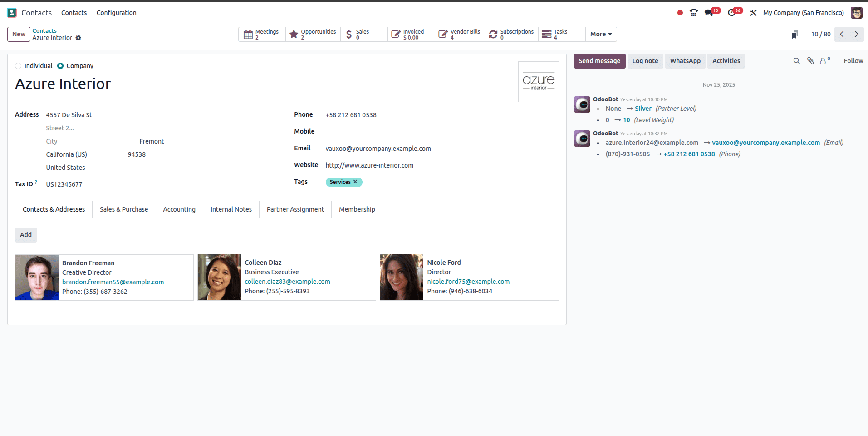Open the search messages magnifier in chatter
This screenshot has width=868, height=436.
(796, 60)
